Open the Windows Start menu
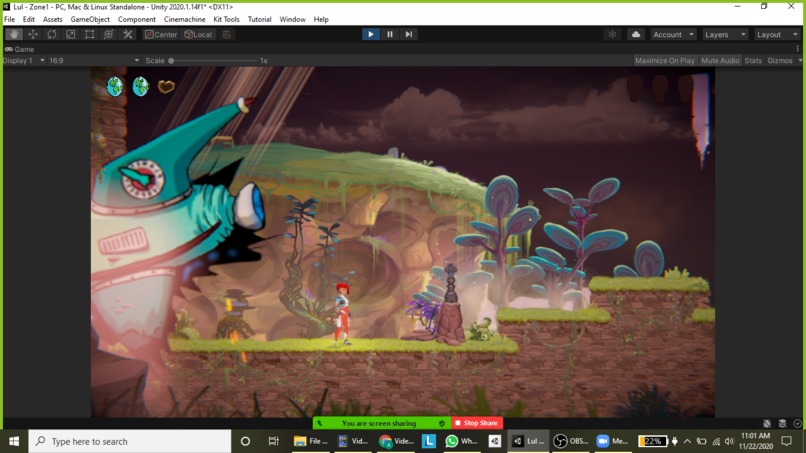 [14, 441]
